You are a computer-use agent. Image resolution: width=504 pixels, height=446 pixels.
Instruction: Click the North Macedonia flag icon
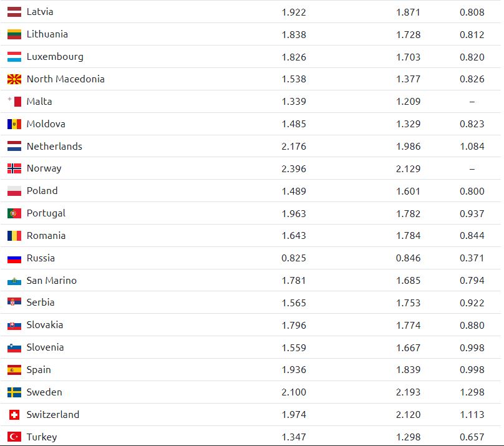(14, 79)
